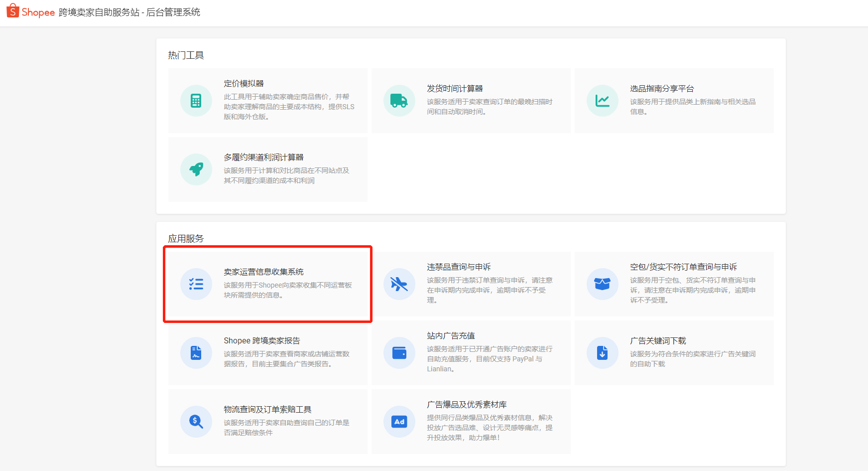
Task: Click the 定价模拟器 description text
Action: pyautogui.click(x=289, y=107)
